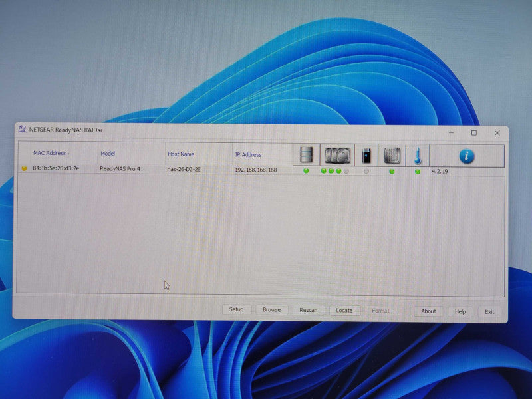The height and width of the screenshot is (399, 532).
Task: Click the fan column header icon
Action: [392, 156]
